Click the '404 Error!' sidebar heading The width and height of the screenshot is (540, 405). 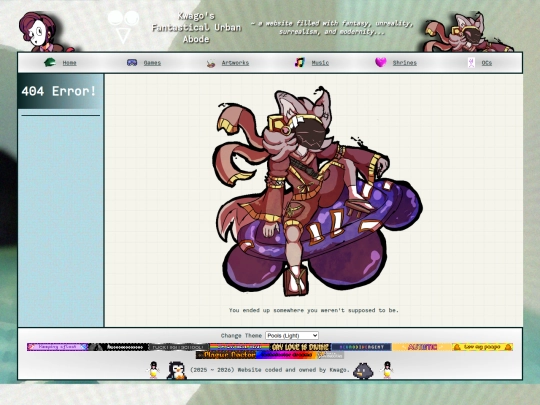coord(59,91)
